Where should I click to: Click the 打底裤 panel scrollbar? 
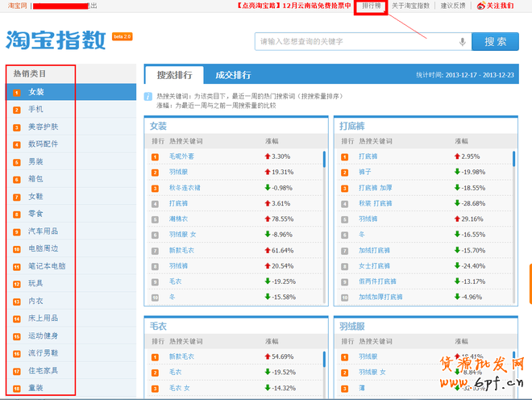[x=513, y=159]
